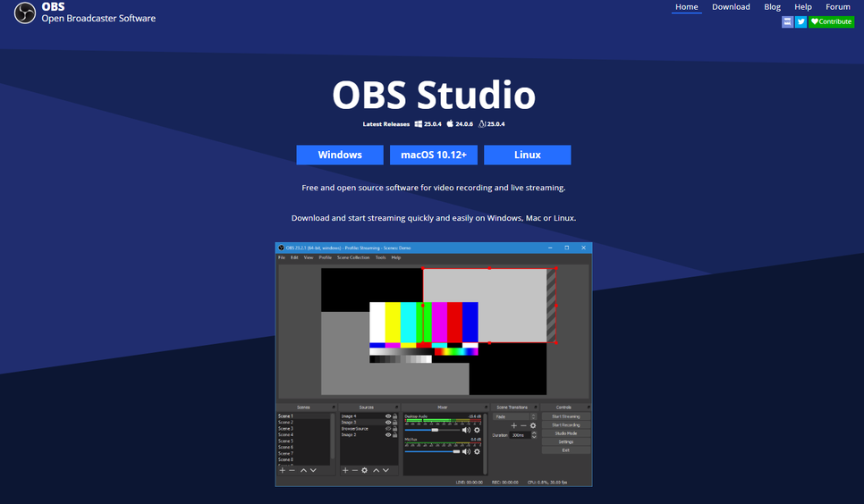Open the Blog link in site navigation

coord(772,6)
